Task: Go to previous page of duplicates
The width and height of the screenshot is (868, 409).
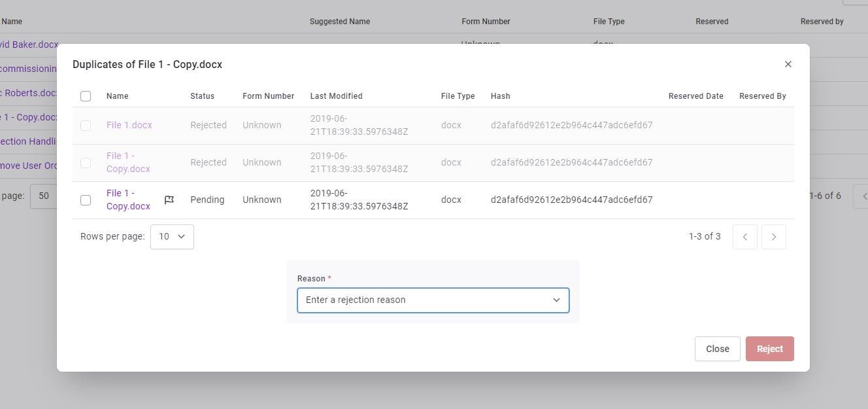Action: 744,237
